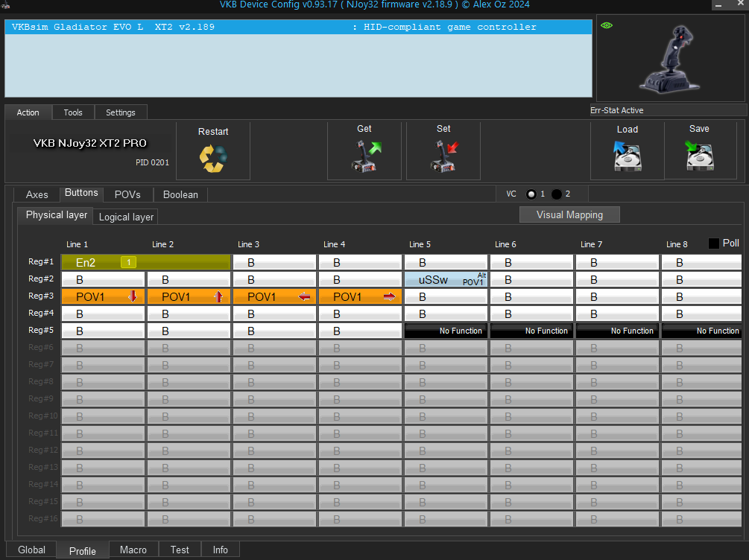The height and width of the screenshot is (560, 749).
Task: Open the Profile bottom tab
Action: pyautogui.click(x=83, y=550)
